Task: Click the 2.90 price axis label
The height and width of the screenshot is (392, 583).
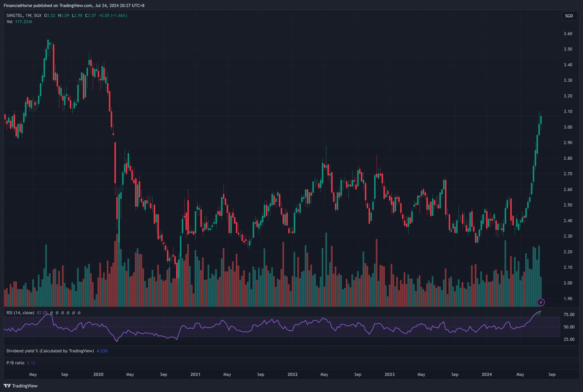Action: tap(568, 143)
